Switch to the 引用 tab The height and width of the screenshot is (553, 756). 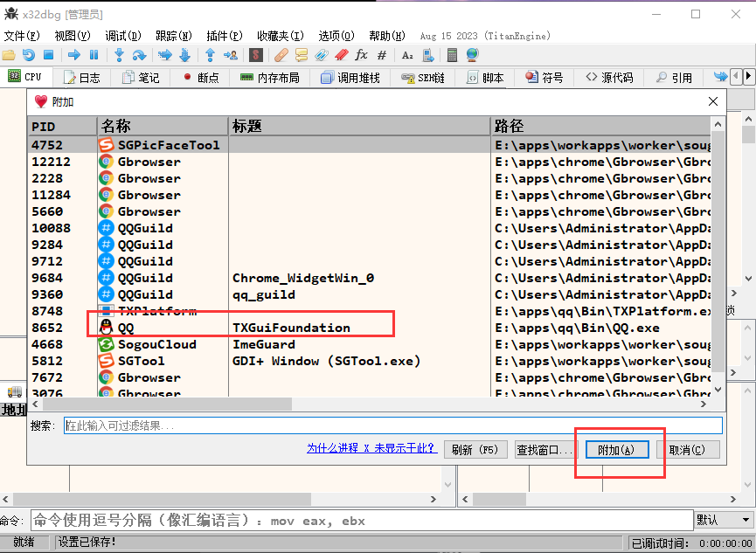[x=674, y=78]
